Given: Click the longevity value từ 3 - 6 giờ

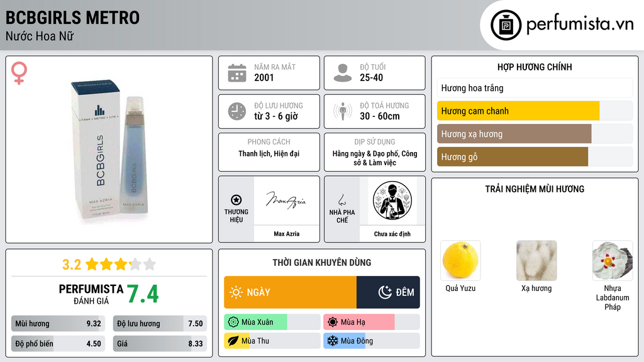Looking at the screenshot, I should point(276,116).
